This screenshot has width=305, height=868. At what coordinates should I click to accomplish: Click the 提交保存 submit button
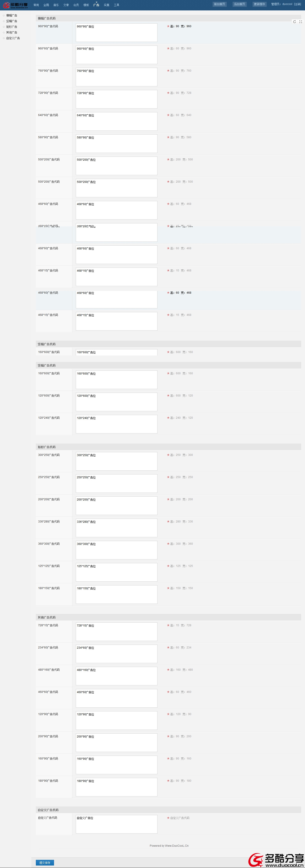pos(44,863)
